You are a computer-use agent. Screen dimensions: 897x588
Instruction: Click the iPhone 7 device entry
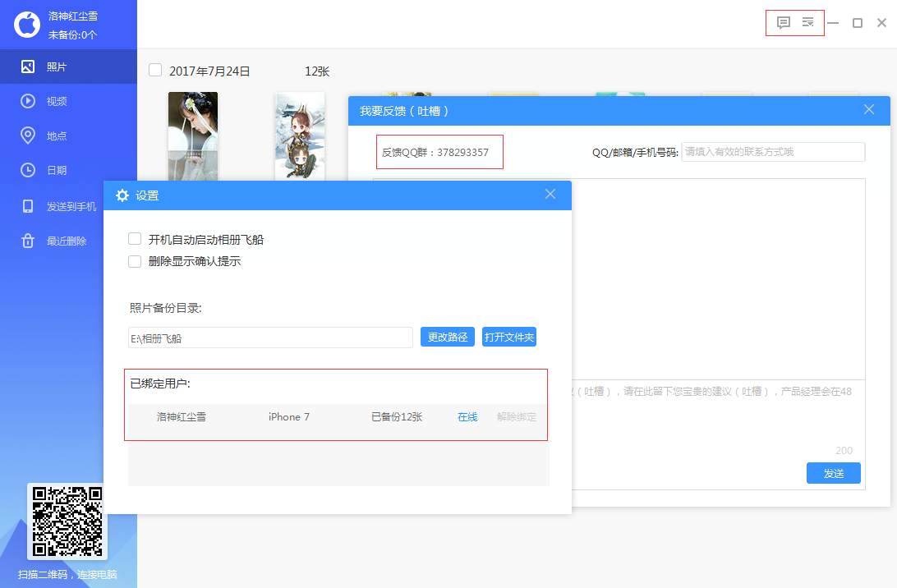[289, 417]
